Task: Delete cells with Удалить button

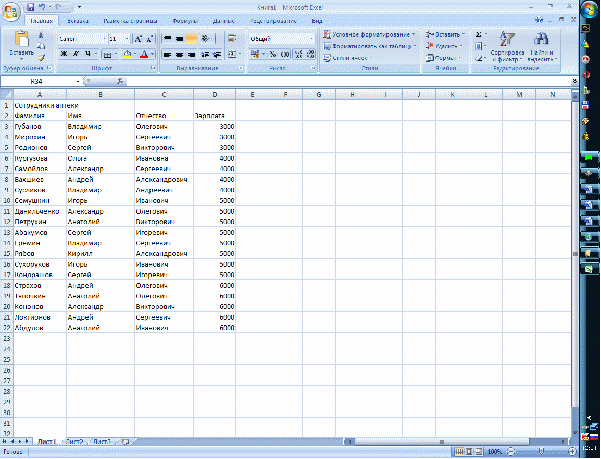Action: tap(443, 46)
